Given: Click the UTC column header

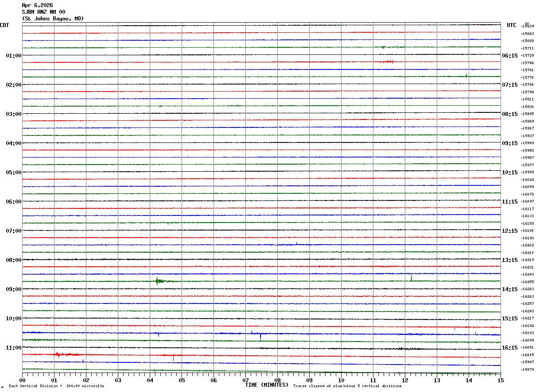Looking at the screenshot, I should 511,25.
